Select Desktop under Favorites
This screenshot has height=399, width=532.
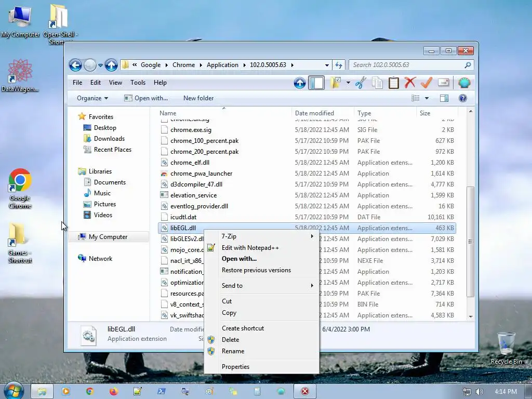click(100, 128)
